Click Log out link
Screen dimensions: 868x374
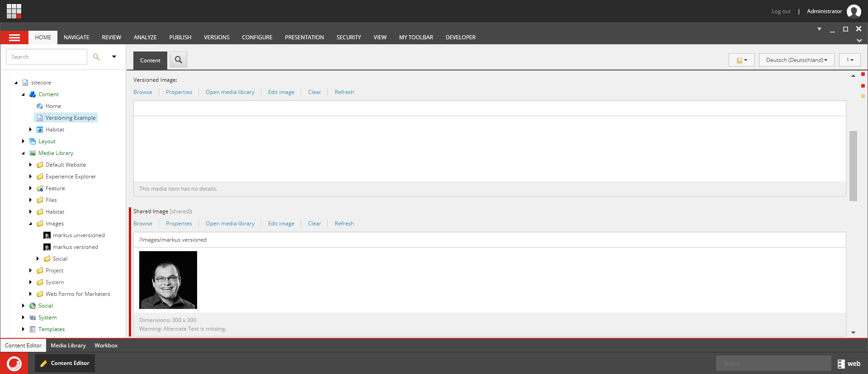coord(781,11)
